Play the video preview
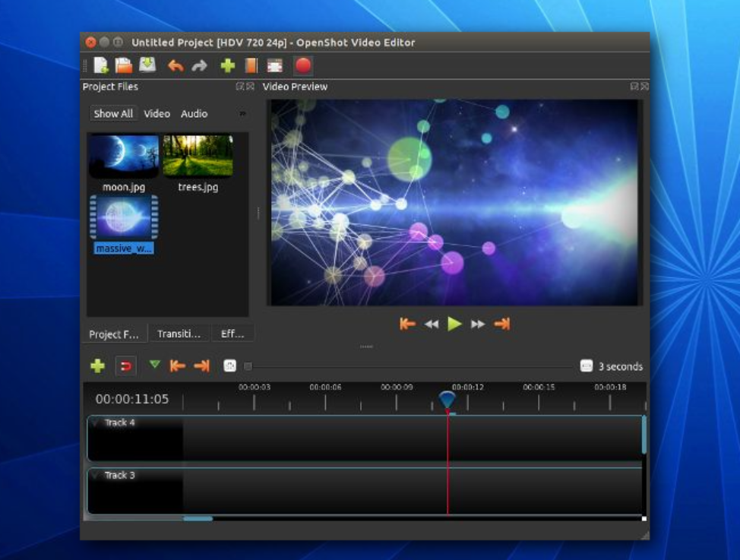This screenshot has width=740, height=560. point(454,324)
